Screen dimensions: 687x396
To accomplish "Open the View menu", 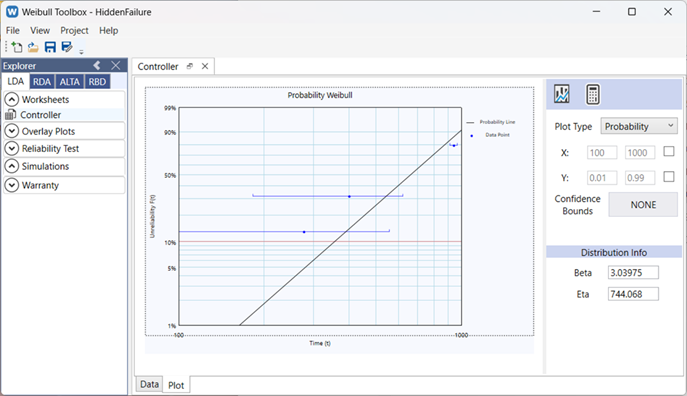I will (40, 30).
